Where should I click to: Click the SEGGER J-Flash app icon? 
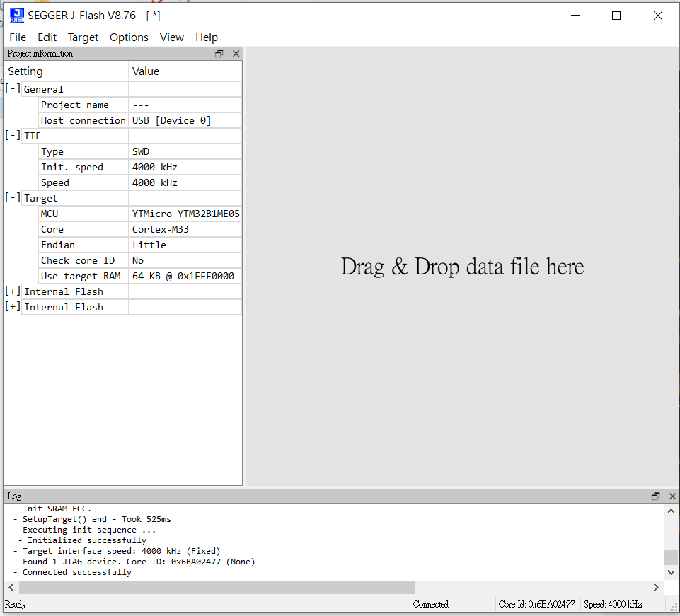click(16, 16)
